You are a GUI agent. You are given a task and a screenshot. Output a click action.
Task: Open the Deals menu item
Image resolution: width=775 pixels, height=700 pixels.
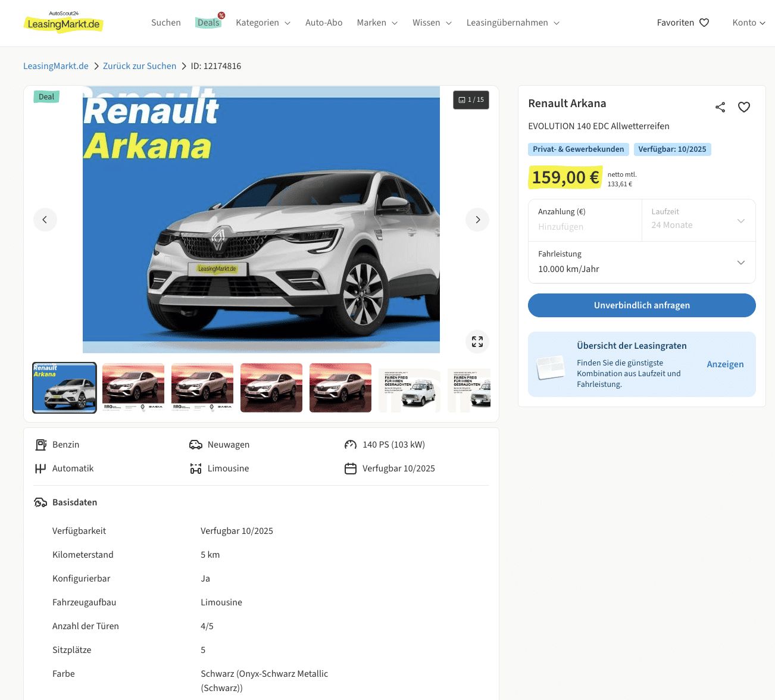point(208,23)
